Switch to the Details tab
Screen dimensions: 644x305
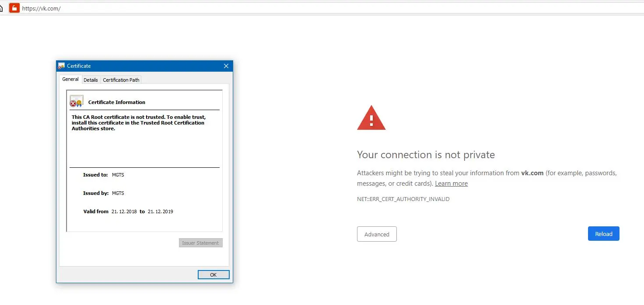click(91, 80)
